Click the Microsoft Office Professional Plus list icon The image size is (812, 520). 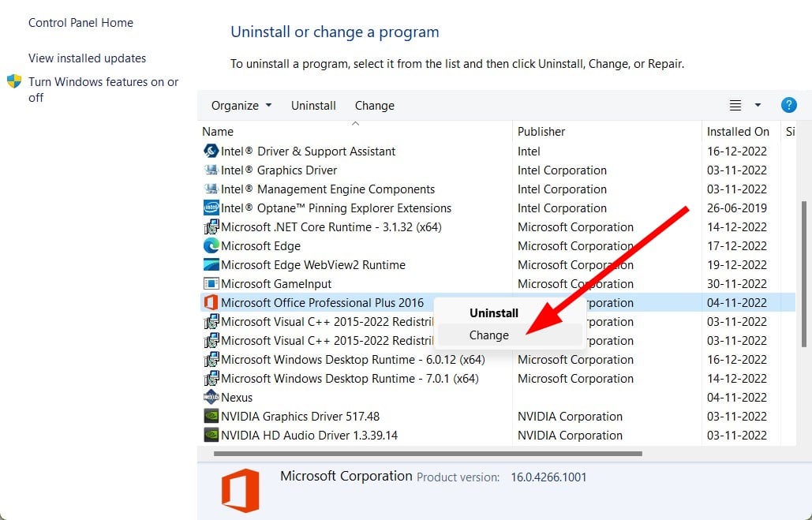211,302
